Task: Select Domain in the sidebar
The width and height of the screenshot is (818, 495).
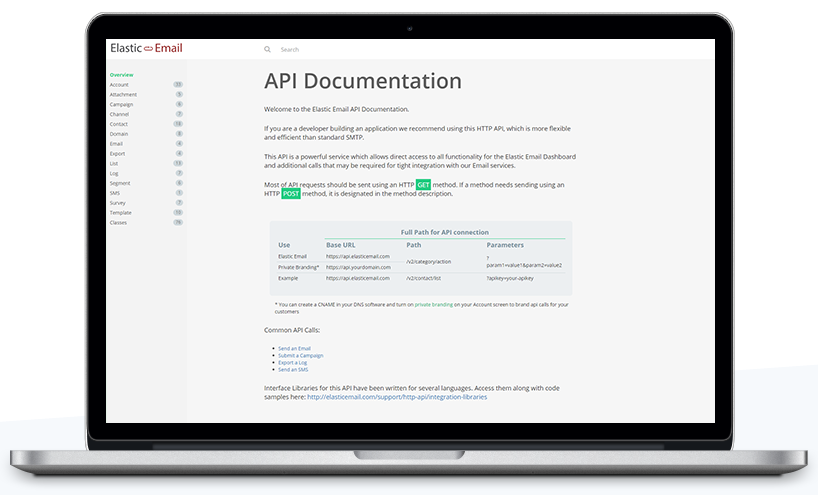Action: click(118, 134)
